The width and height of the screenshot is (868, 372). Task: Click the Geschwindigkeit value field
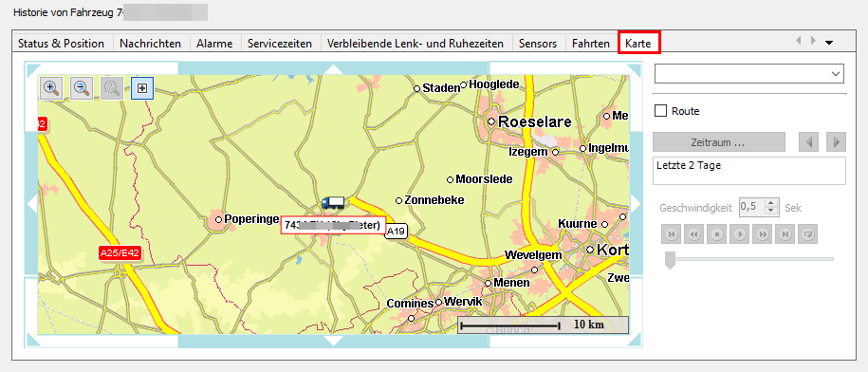[752, 208]
